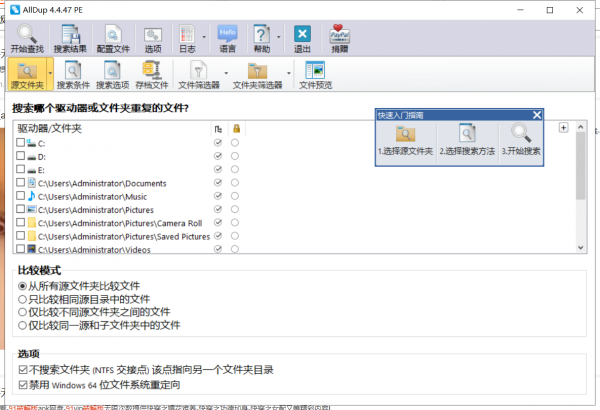The image size is (600, 410).
Task: Toggle lock circle for Music folder
Action: [235, 196]
